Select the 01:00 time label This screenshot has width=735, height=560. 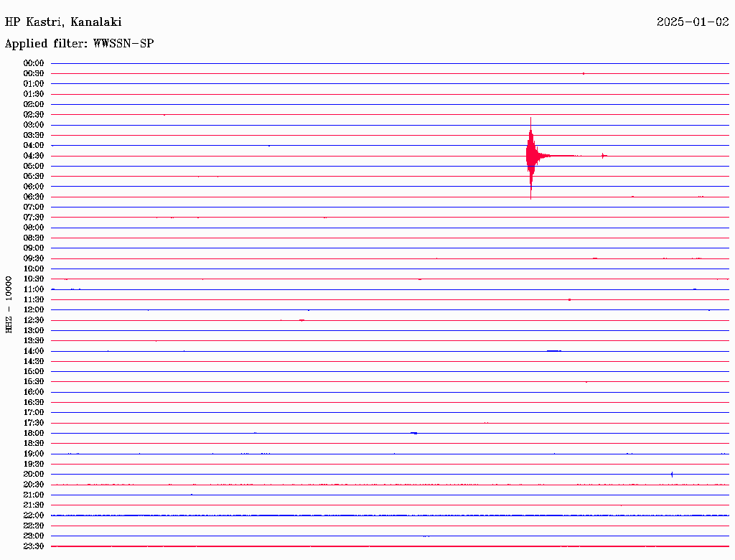[34, 84]
